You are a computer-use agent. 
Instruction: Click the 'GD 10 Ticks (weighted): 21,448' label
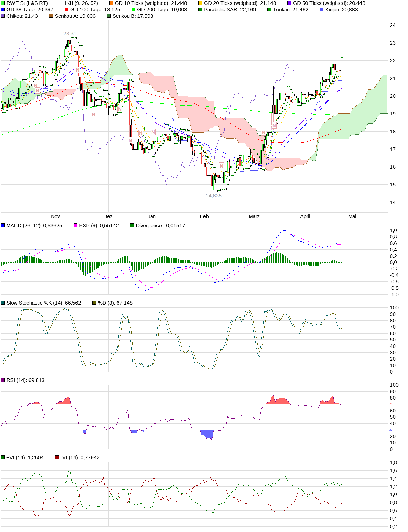pyautogui.click(x=151, y=3)
